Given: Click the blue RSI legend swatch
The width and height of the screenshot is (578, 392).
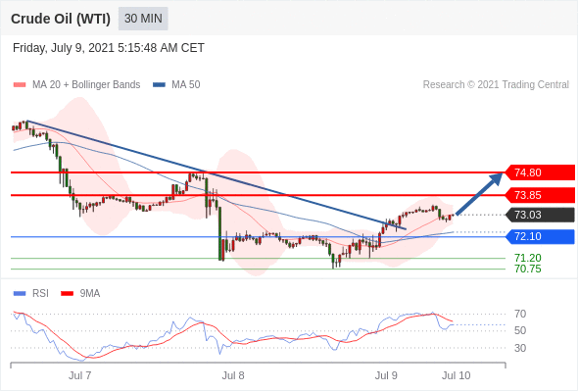Looking at the screenshot, I should 20,294.
